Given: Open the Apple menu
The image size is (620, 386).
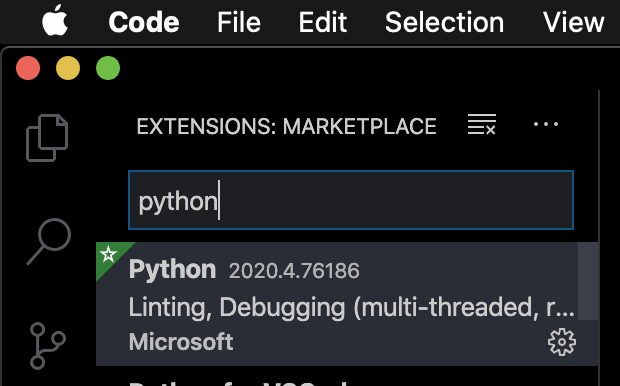Looking at the screenshot, I should (55, 21).
